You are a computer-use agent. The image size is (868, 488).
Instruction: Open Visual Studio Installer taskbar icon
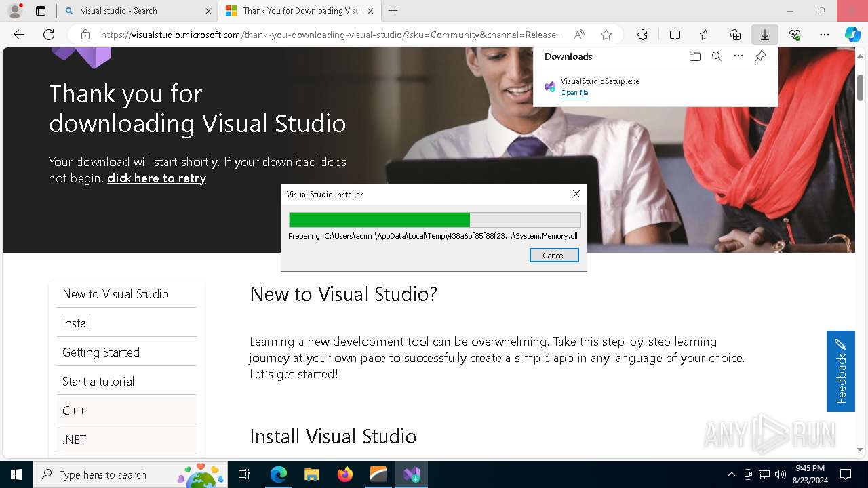pos(412,474)
